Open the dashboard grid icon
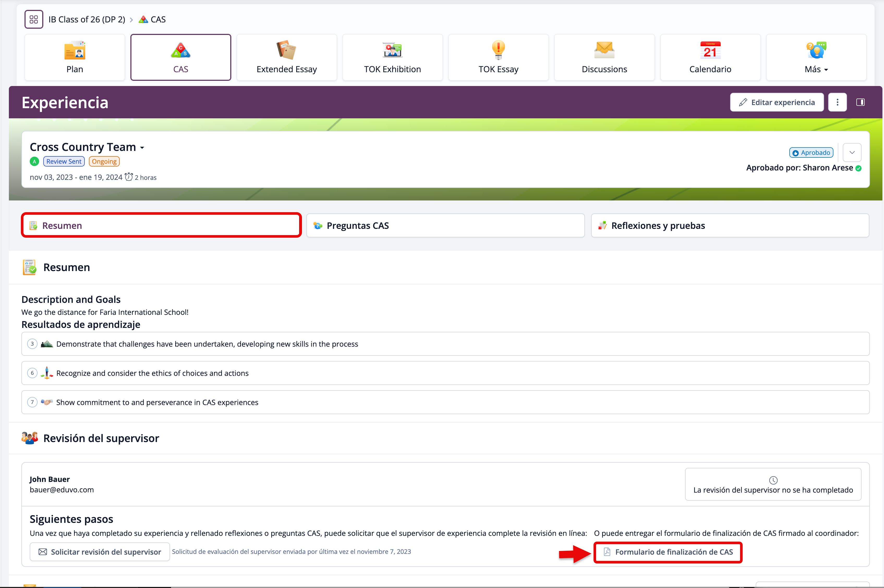 [34, 20]
